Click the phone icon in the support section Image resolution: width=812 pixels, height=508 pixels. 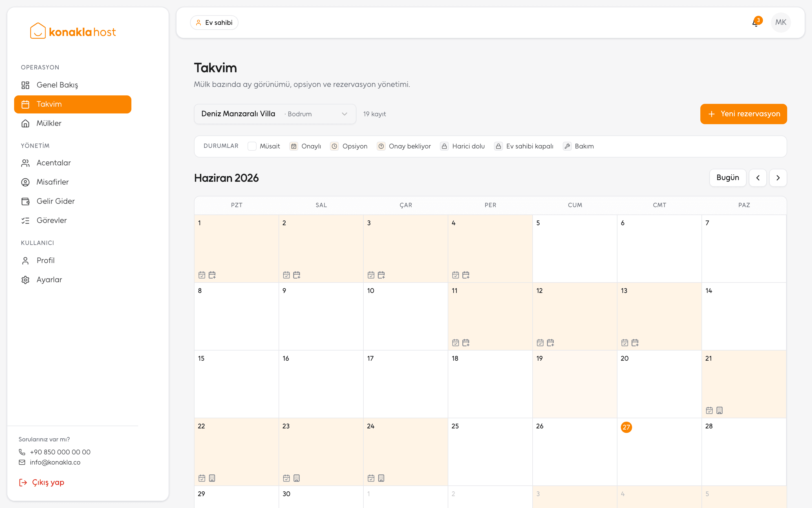tap(22, 452)
